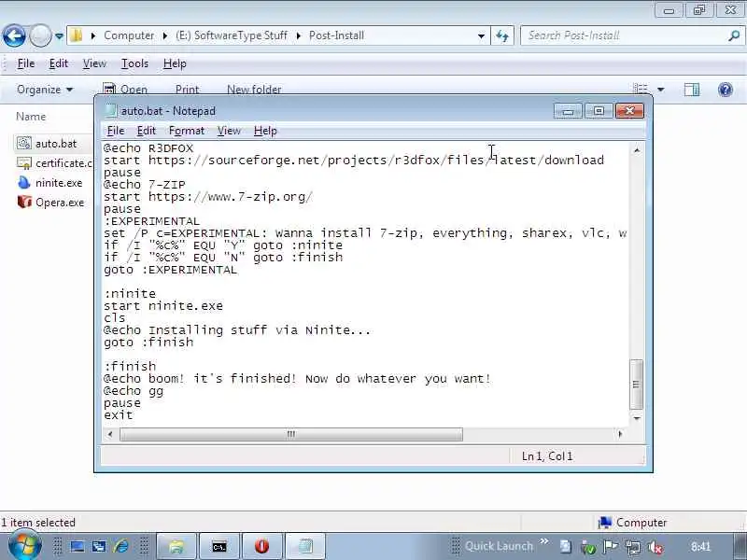Open Notepad File menu
The height and width of the screenshot is (560, 747).
116,131
